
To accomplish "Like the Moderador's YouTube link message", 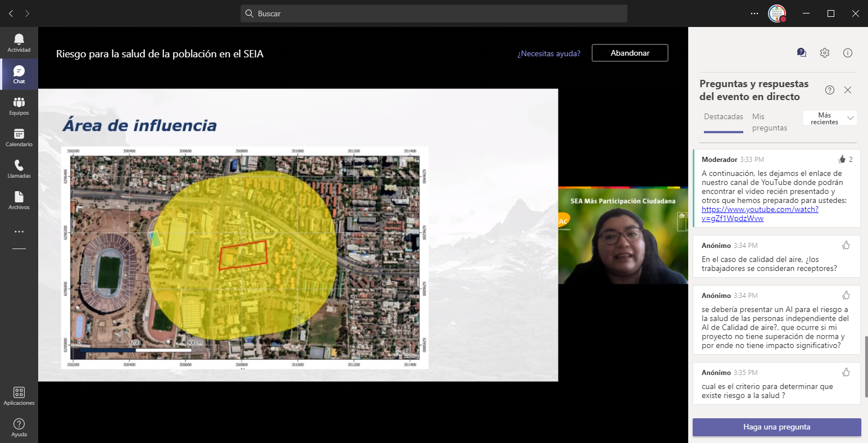I will point(842,160).
